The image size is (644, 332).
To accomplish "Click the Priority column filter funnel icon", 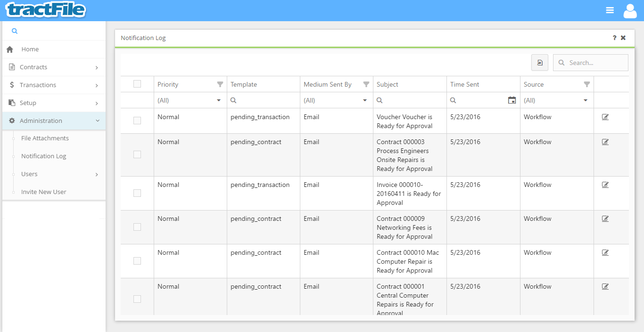I will click(220, 84).
